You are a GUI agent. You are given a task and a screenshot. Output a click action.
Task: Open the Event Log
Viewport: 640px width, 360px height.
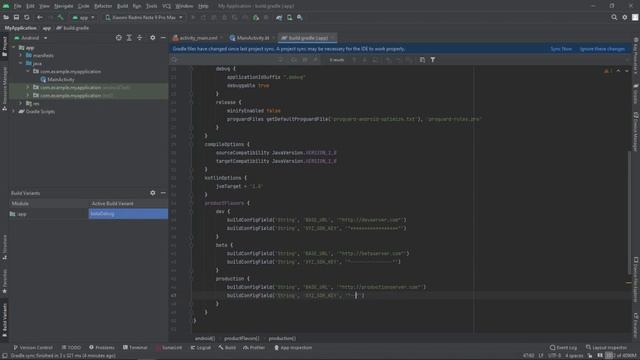(x=563, y=348)
